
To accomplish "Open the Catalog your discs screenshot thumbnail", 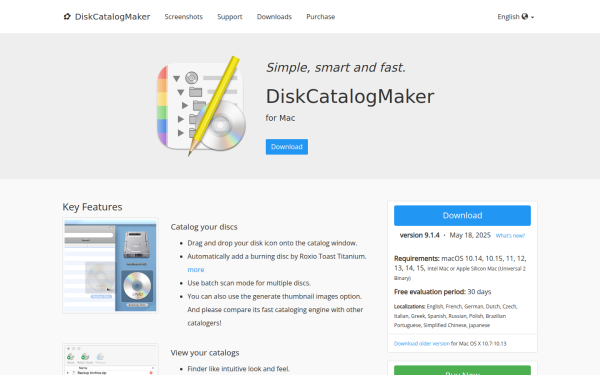I will tap(110, 266).
